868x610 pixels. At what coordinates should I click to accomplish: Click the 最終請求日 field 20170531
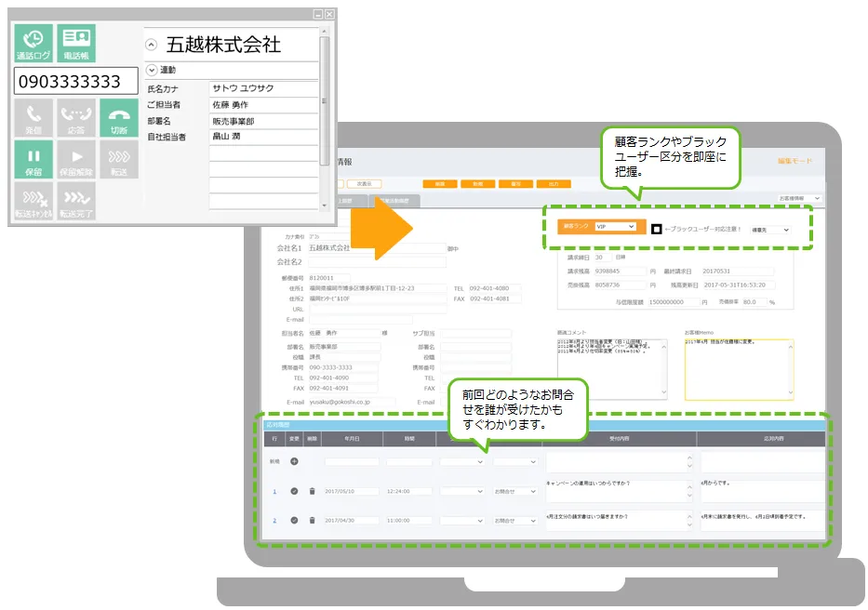738,272
